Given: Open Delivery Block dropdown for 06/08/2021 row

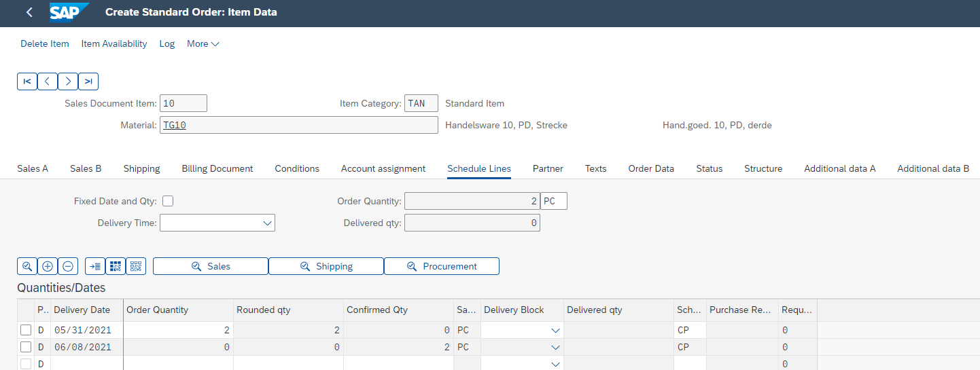Looking at the screenshot, I should coord(555,347).
